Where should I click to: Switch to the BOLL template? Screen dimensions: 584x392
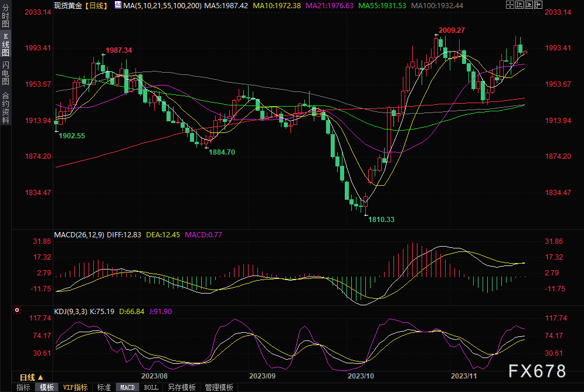[x=151, y=387]
